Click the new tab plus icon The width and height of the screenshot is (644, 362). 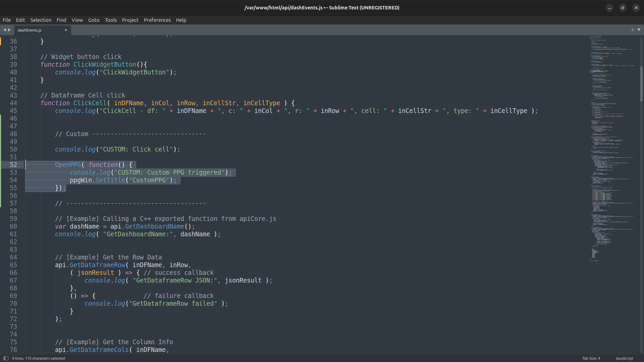pos(632,30)
